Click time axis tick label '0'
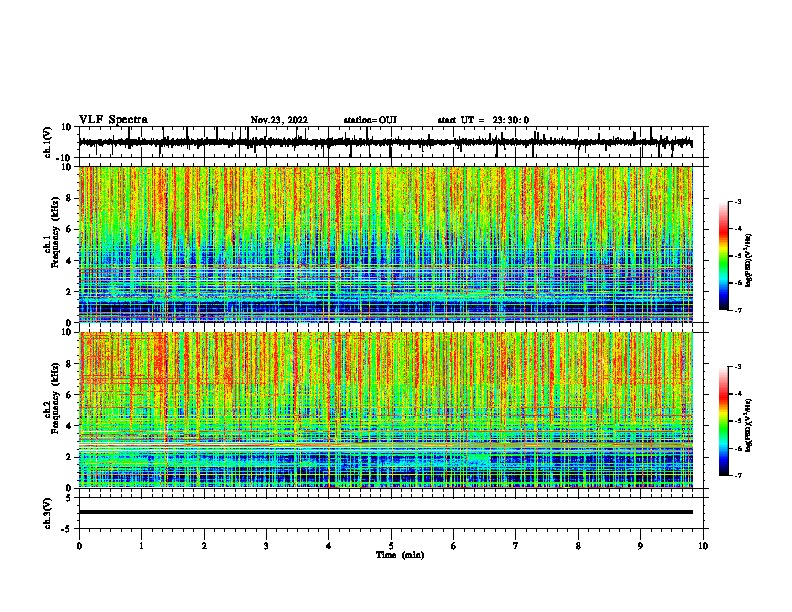792x612 pixels. 79,546
